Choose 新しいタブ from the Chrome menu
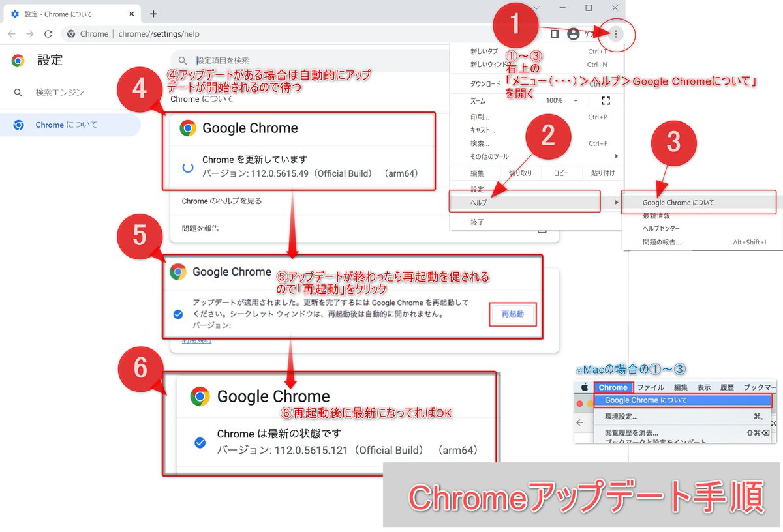 pyautogui.click(x=537, y=51)
